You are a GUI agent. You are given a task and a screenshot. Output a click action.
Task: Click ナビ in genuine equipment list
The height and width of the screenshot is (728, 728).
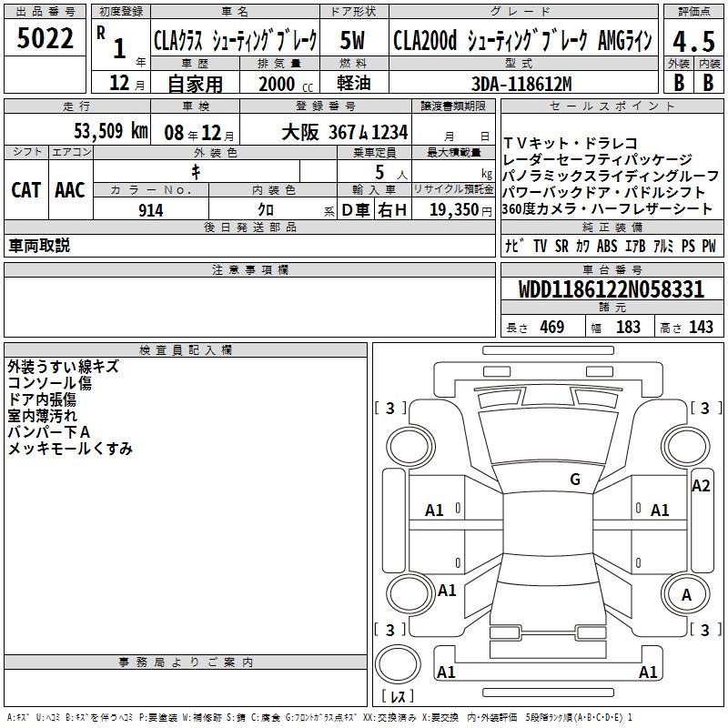(x=514, y=245)
